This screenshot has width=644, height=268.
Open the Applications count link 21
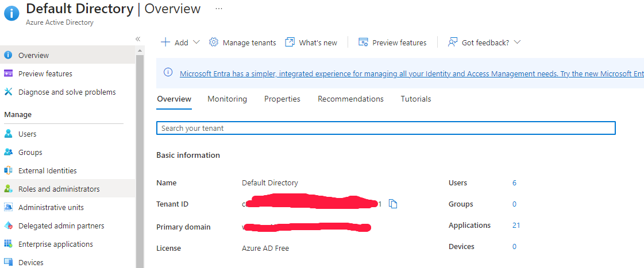(x=516, y=226)
